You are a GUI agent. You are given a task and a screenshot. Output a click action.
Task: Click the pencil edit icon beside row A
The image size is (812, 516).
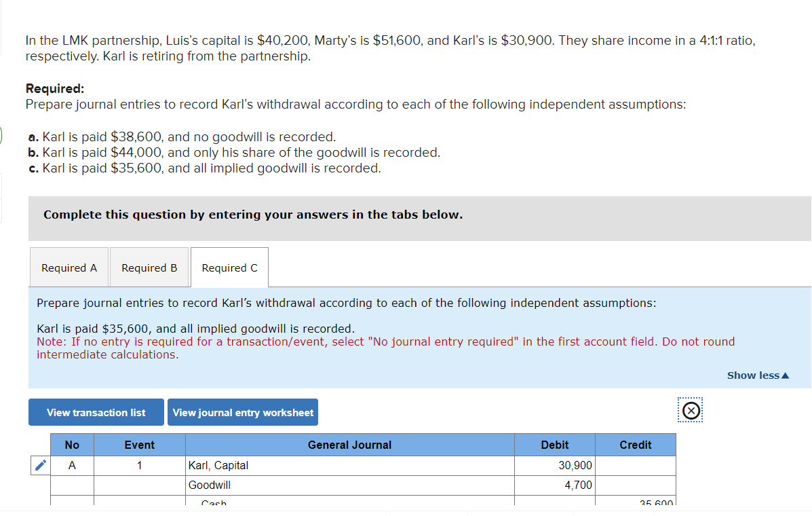pos(40,465)
